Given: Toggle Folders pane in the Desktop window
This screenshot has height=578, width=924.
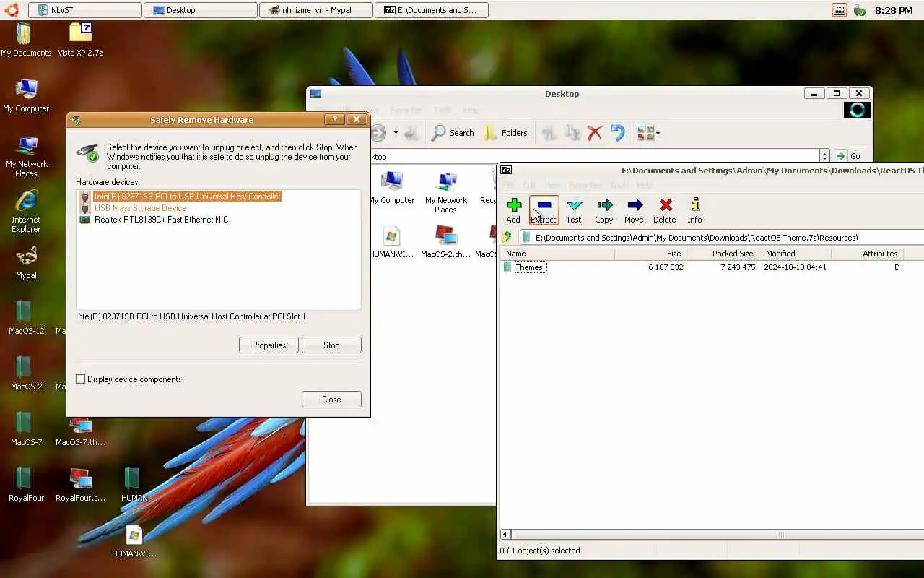Looking at the screenshot, I should [505, 133].
